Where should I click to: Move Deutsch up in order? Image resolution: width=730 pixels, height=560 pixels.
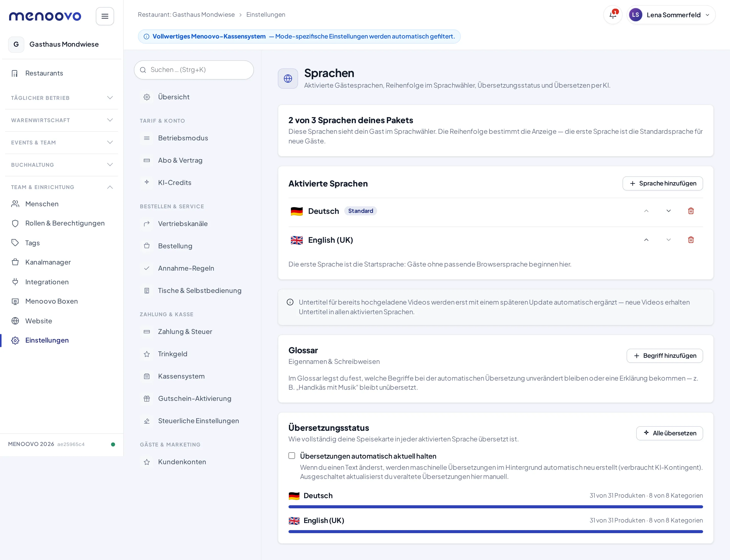coord(646,211)
